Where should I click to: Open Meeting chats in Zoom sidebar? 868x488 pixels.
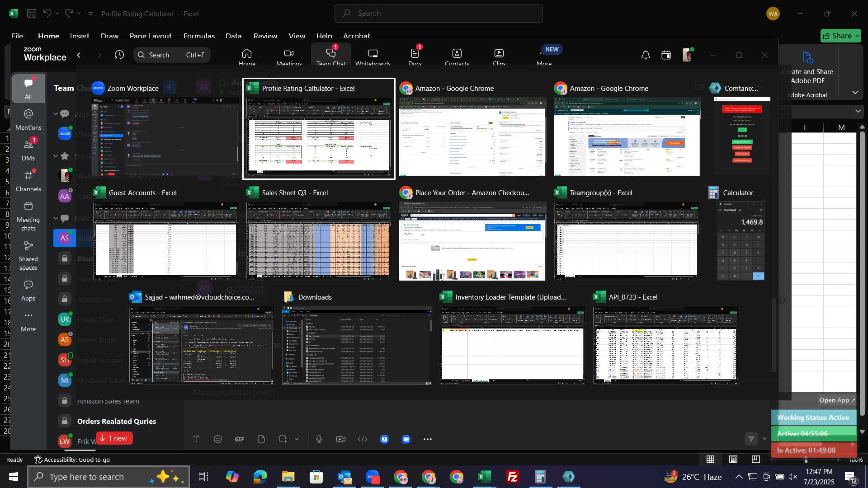[28, 216]
